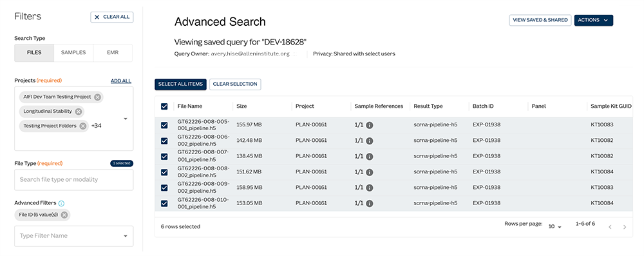Screen dimensions: 644x256
Task: Uncheck GT62226-008-005-001_pipeline.h5 row checkbox
Action: (x=164, y=125)
